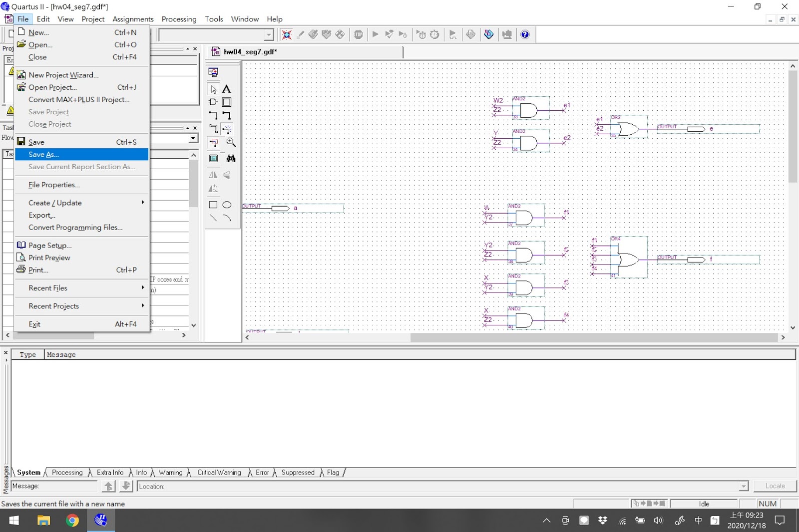
Task: Choose Save As from File menu
Action: point(82,155)
